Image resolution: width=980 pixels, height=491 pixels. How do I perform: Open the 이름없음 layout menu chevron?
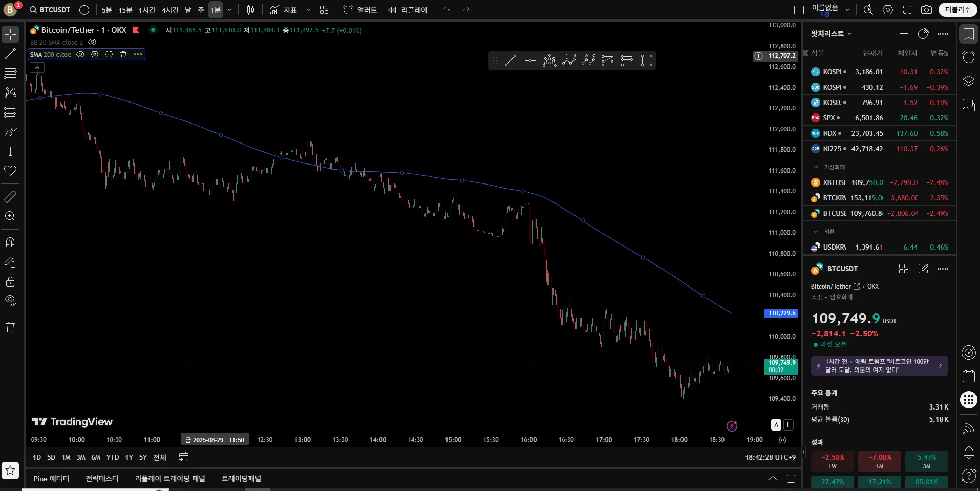tap(848, 10)
